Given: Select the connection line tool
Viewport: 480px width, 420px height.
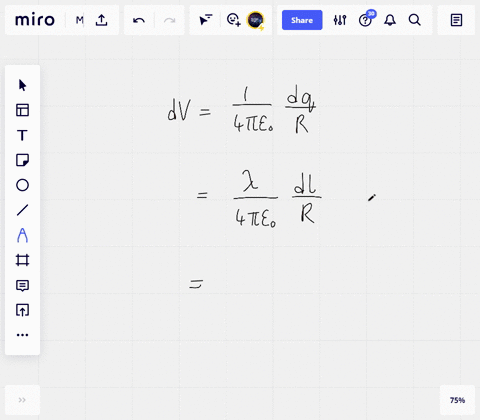Looking at the screenshot, I should tap(22, 210).
